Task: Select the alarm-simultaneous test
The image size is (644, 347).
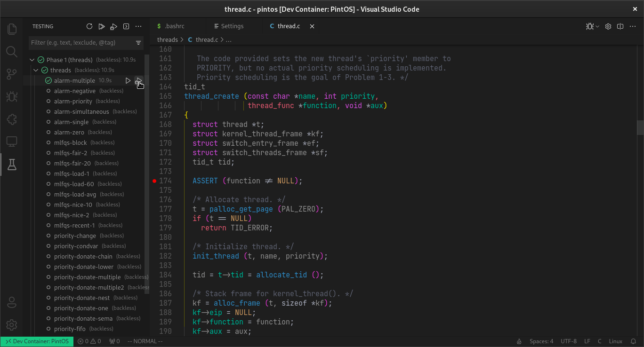Action: (x=81, y=112)
